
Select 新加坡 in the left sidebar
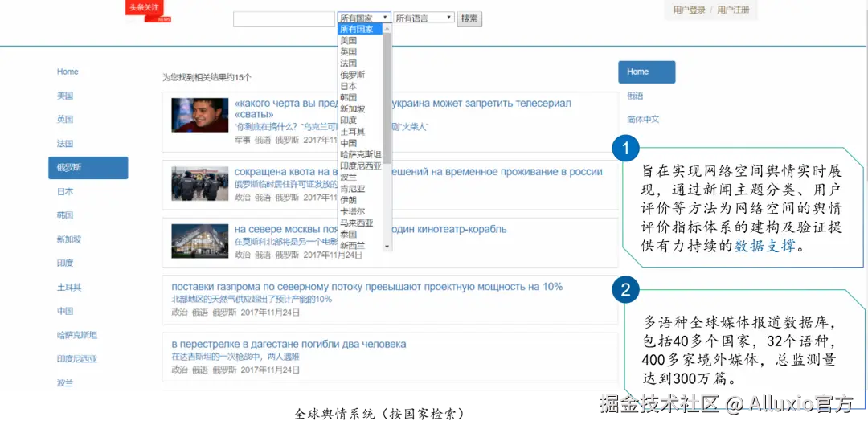point(69,239)
